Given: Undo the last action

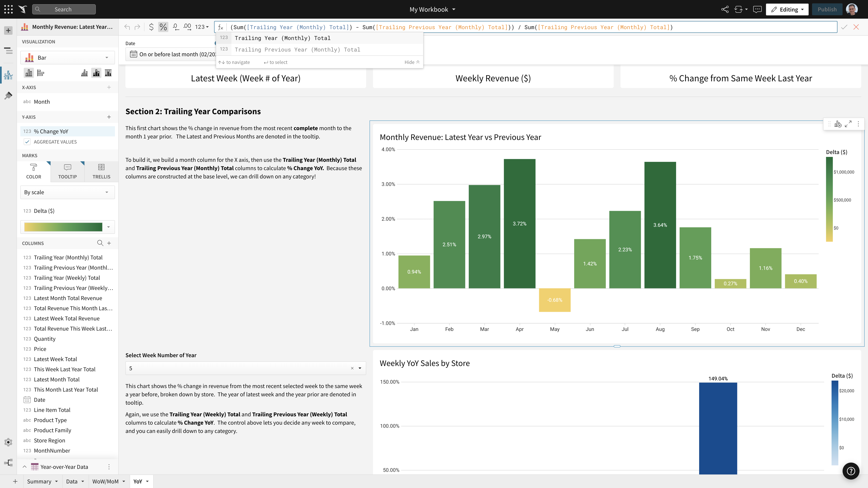Looking at the screenshot, I should (127, 27).
